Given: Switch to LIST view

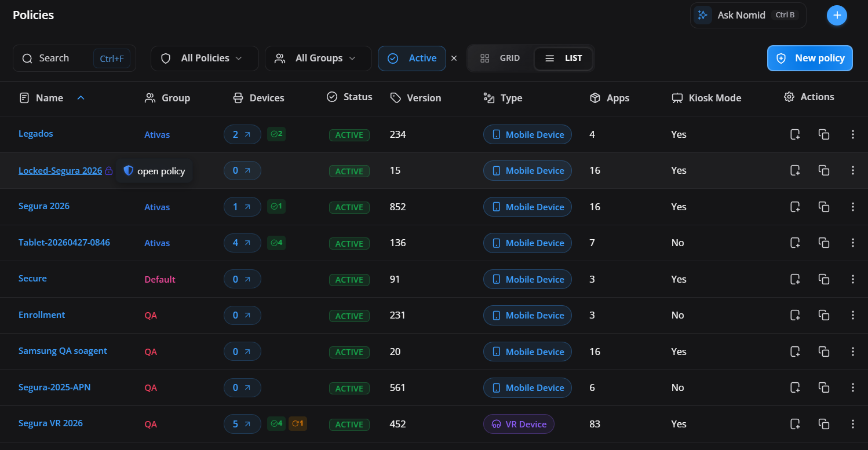Looking at the screenshot, I should click(x=563, y=58).
